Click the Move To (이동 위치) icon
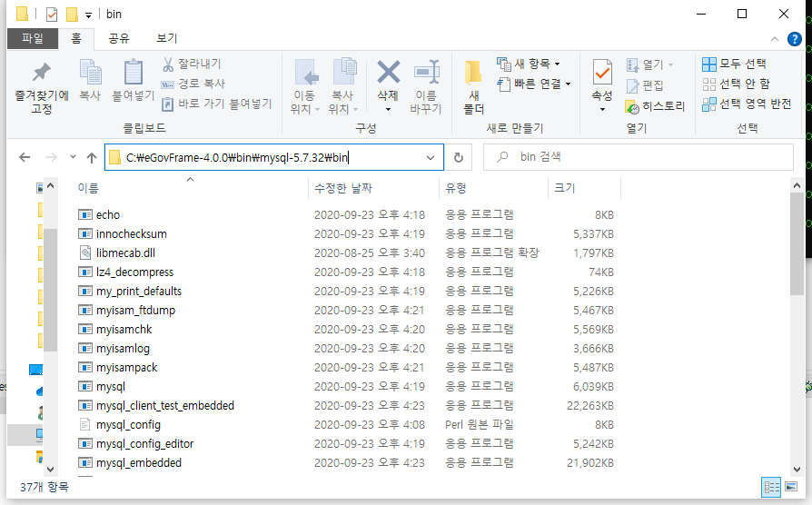This screenshot has width=812, height=505. pos(306,72)
